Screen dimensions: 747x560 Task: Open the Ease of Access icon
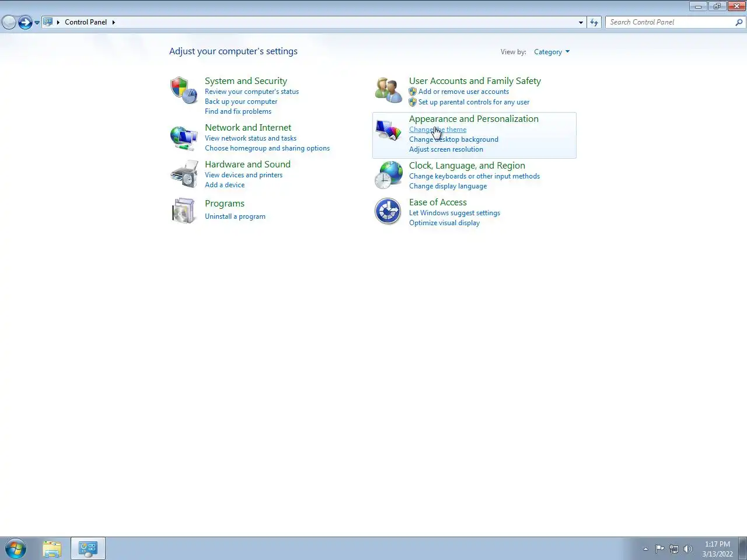coord(388,211)
